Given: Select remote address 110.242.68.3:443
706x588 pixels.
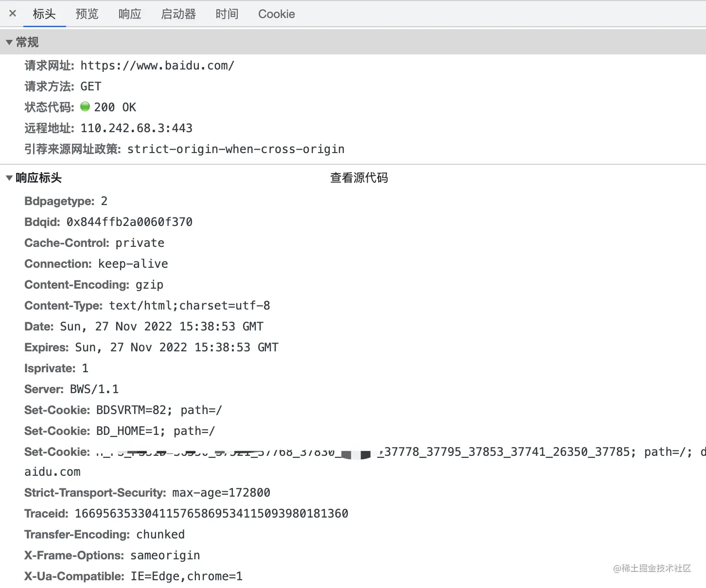Looking at the screenshot, I should (x=137, y=128).
